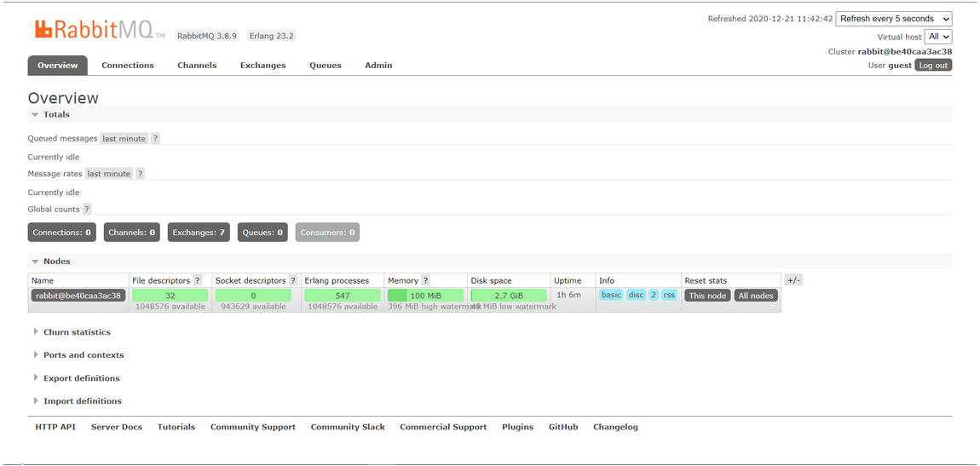Click the Erlang 23.2 version label
This screenshot has width=980, height=466.
[271, 36]
